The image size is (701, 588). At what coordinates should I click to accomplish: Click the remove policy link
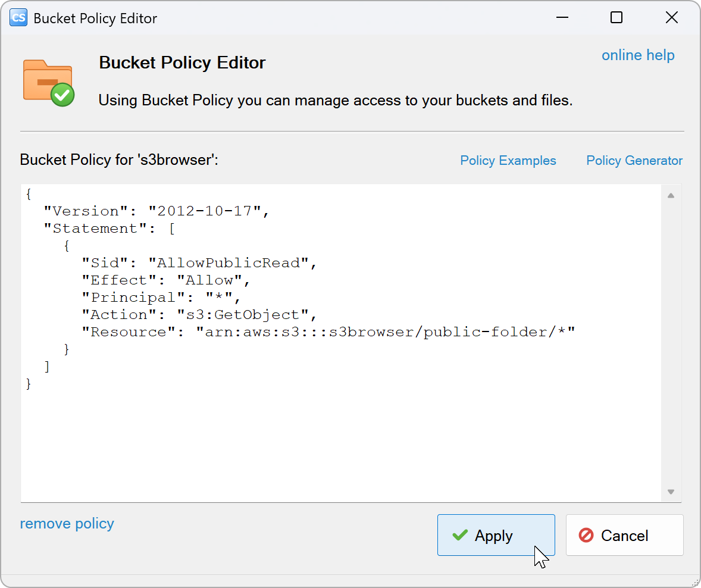click(x=67, y=523)
